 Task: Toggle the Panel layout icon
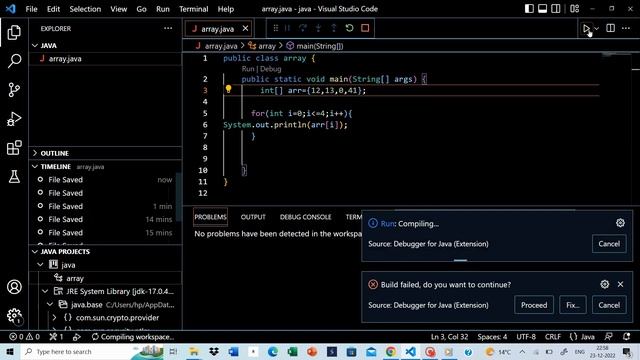(542, 9)
